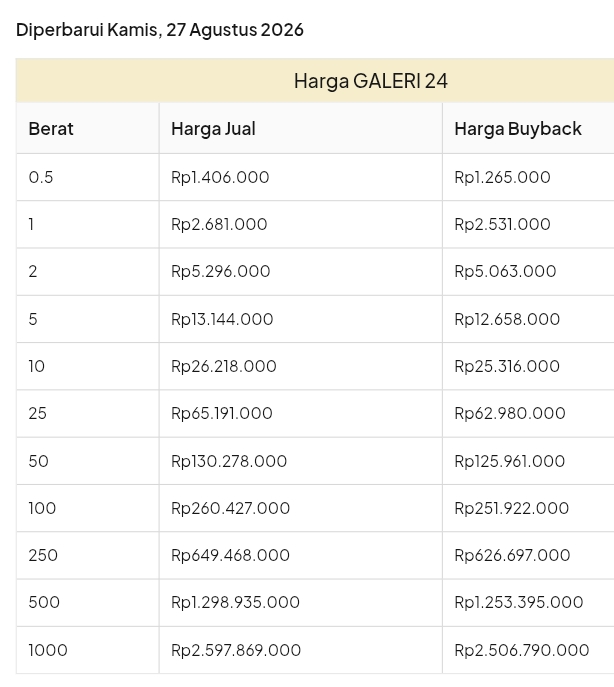Click the Diperbarui Kamis, 27 Agustus 2026 text
Image resolution: width=614 pixels, height=687 pixels.
coord(160,30)
